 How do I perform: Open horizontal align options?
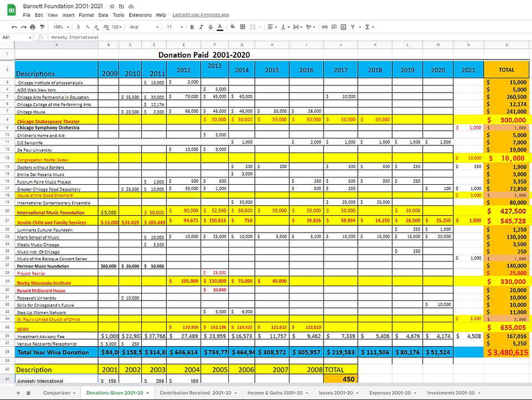[x=272, y=27]
